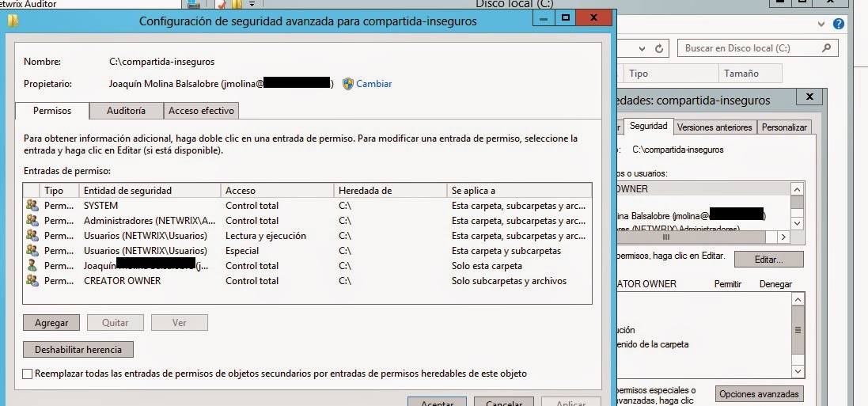Click the Cambiar owner link
The height and width of the screenshot is (406, 868).
(373, 84)
